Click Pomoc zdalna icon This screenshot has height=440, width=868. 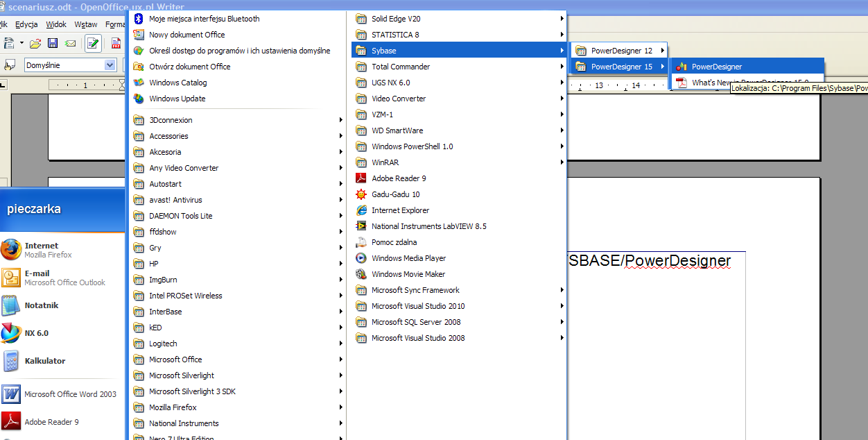(361, 242)
